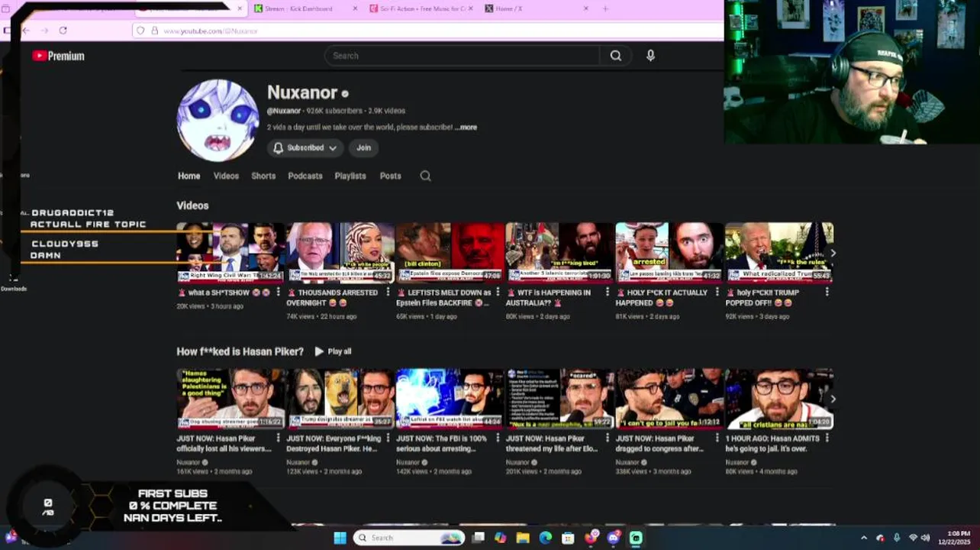Open File Explorer from the taskbar
Viewport: 980px width, 550px height.
(523, 538)
